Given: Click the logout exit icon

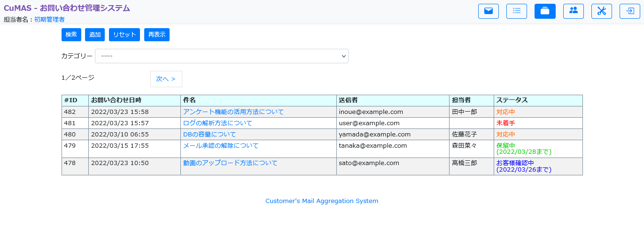Looking at the screenshot, I should pyautogui.click(x=630, y=11).
